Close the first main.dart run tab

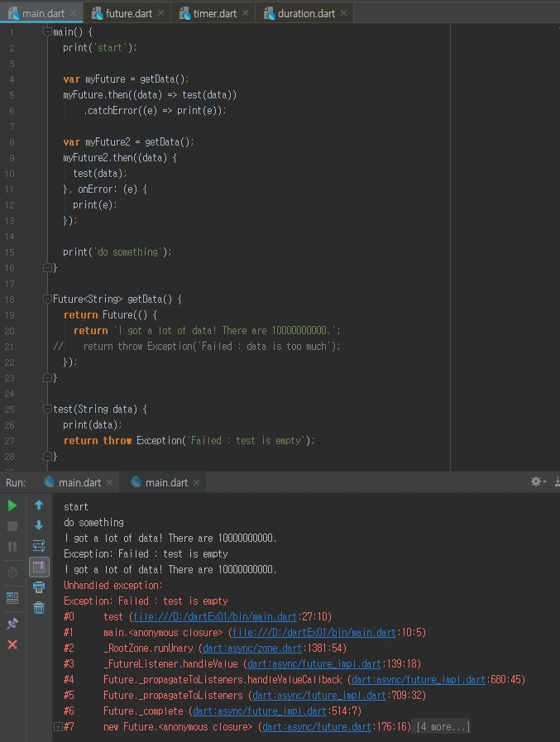click(x=110, y=483)
